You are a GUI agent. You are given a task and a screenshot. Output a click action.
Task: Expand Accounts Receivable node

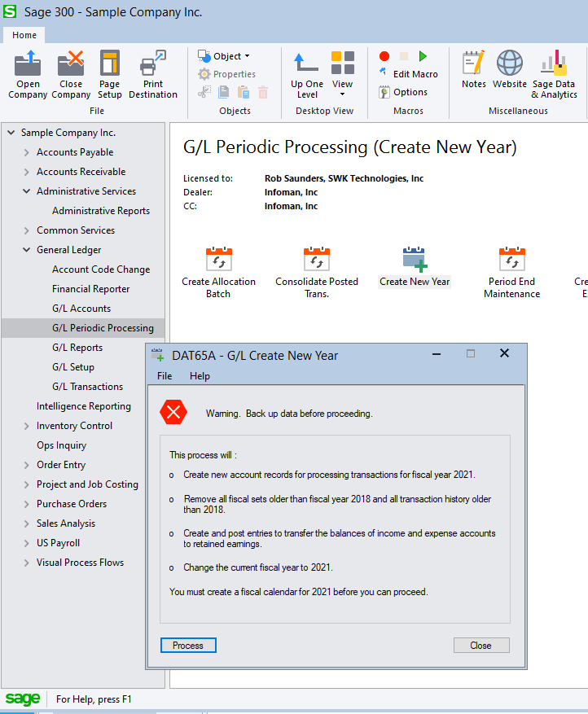pos(26,172)
